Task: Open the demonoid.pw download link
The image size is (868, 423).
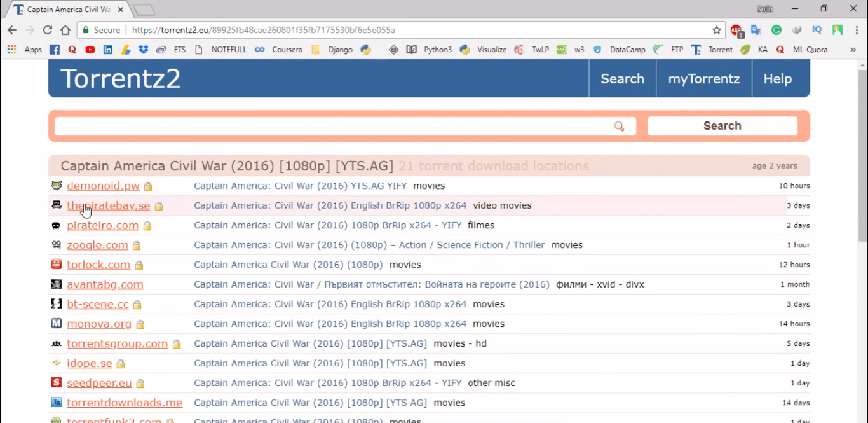Action: click(x=103, y=186)
